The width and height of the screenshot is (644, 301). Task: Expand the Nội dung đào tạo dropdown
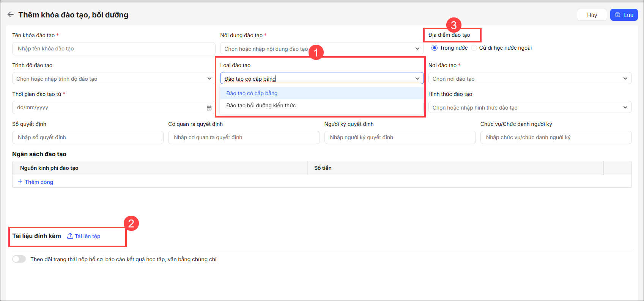click(417, 49)
